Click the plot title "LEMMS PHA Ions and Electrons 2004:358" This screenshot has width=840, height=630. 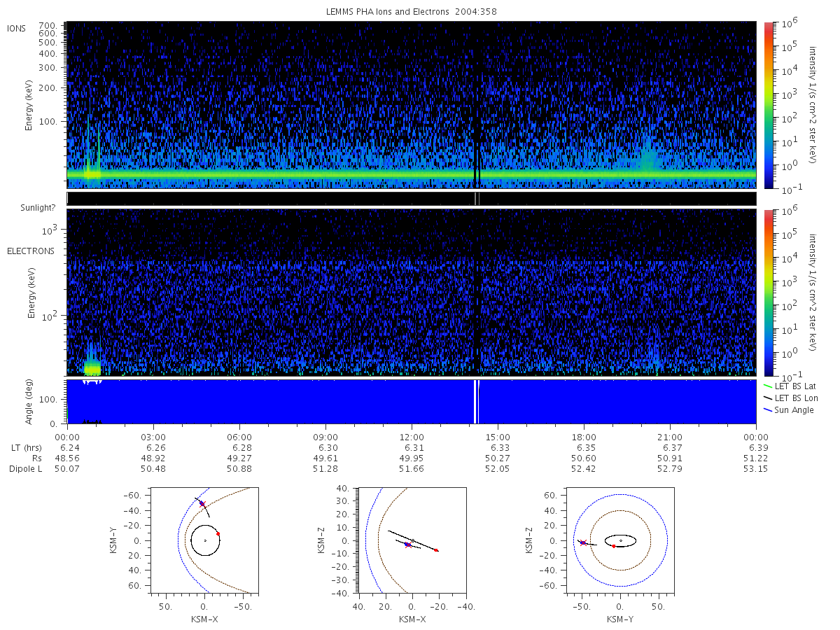(412, 12)
